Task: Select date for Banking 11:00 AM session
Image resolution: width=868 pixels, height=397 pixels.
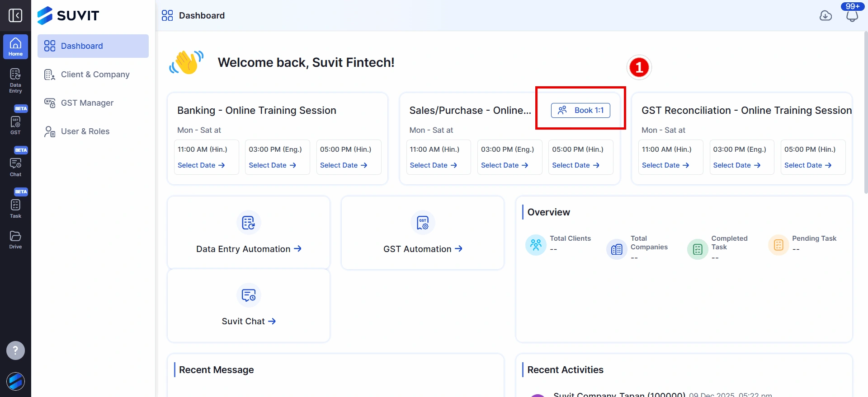Action: 201,165
